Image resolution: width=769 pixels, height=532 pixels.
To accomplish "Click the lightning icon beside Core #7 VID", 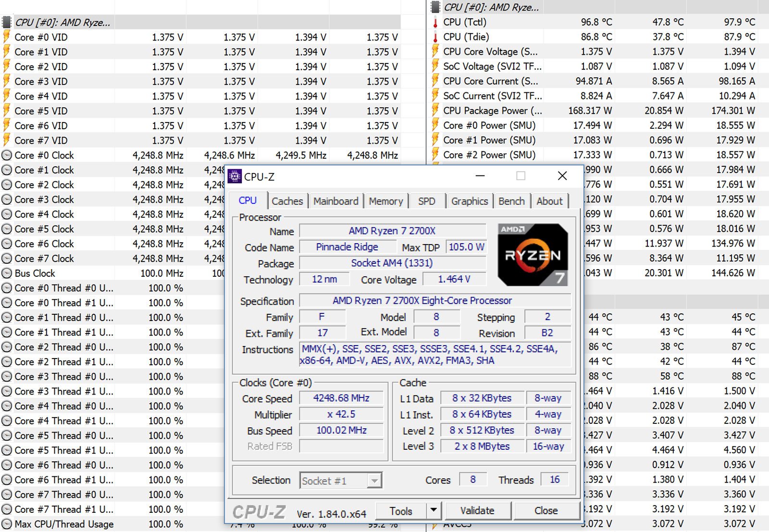I will coord(7,140).
